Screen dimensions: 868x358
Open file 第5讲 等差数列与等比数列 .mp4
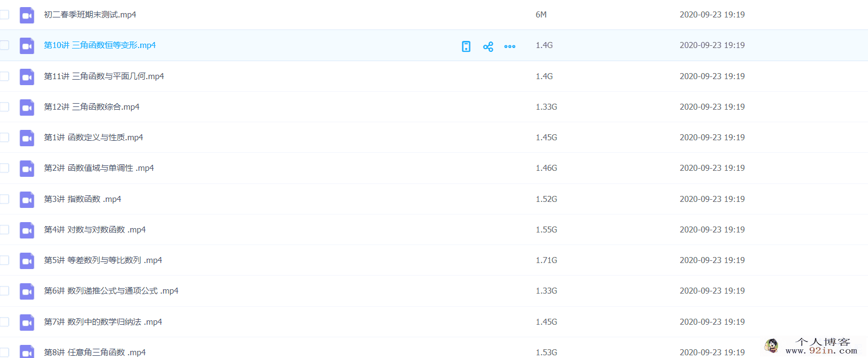103,260
